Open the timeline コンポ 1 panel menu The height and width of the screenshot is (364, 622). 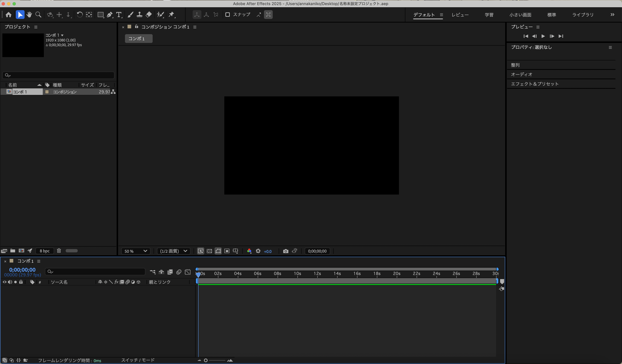coord(39,261)
